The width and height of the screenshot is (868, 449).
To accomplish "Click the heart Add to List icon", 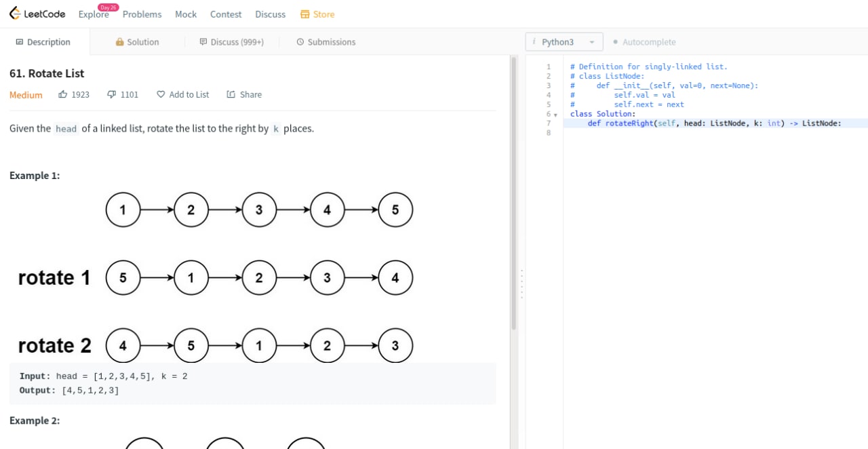I will click(161, 94).
